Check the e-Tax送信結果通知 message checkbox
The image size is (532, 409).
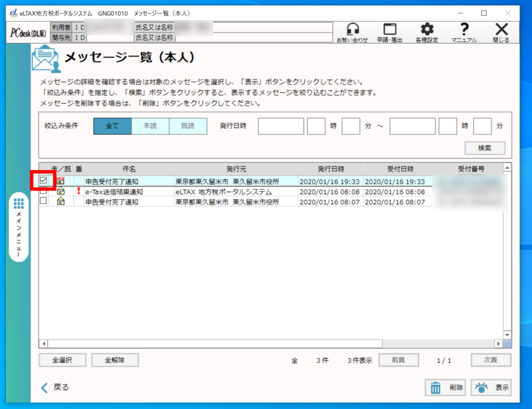coord(44,192)
